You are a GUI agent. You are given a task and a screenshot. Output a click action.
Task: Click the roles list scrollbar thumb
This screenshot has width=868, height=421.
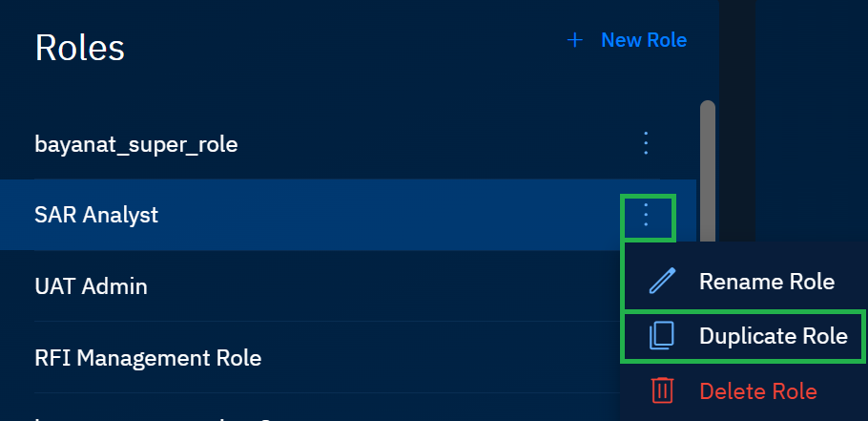[x=708, y=162]
